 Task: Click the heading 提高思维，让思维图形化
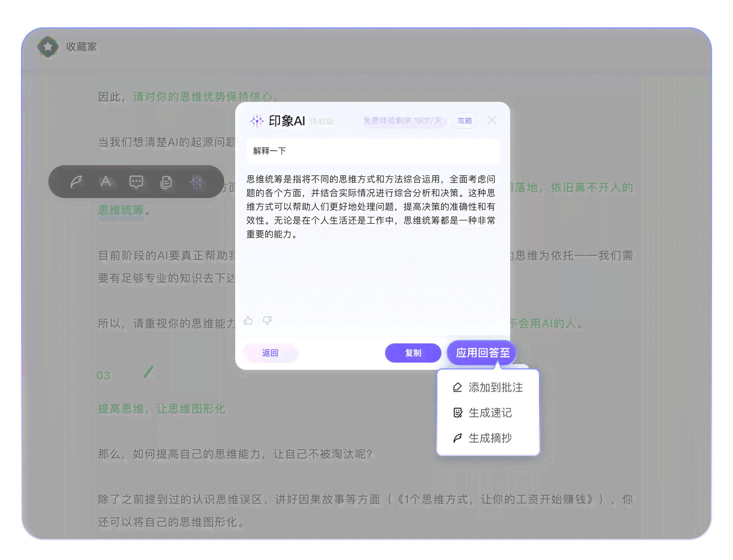(x=161, y=409)
